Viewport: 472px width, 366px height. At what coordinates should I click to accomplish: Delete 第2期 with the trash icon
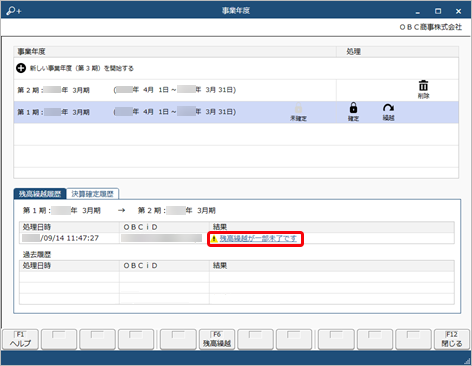click(423, 89)
